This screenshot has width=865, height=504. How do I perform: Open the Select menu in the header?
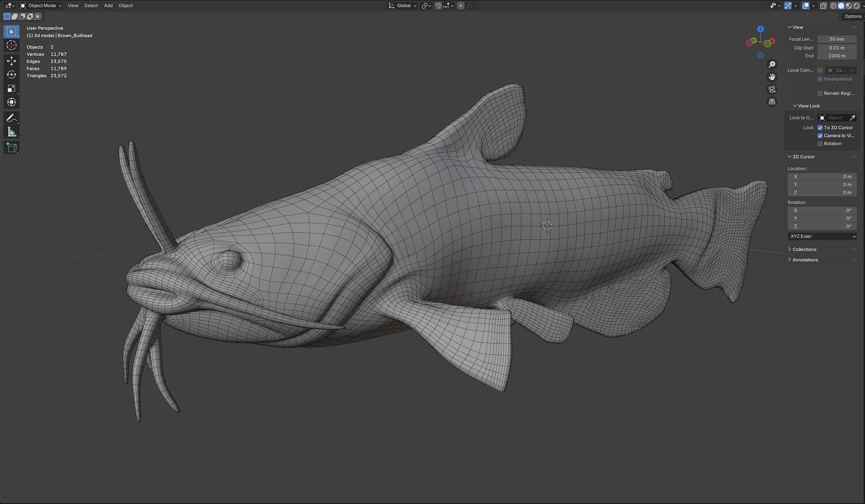coord(91,6)
